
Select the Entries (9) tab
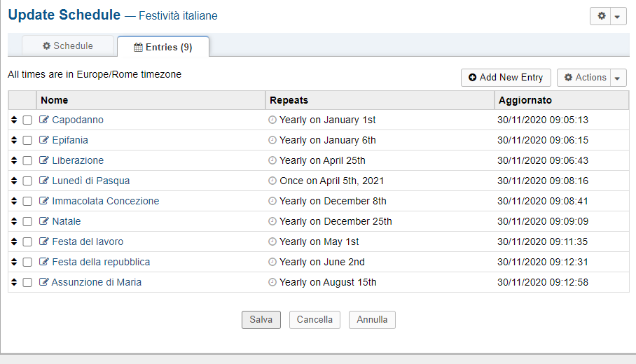(163, 47)
